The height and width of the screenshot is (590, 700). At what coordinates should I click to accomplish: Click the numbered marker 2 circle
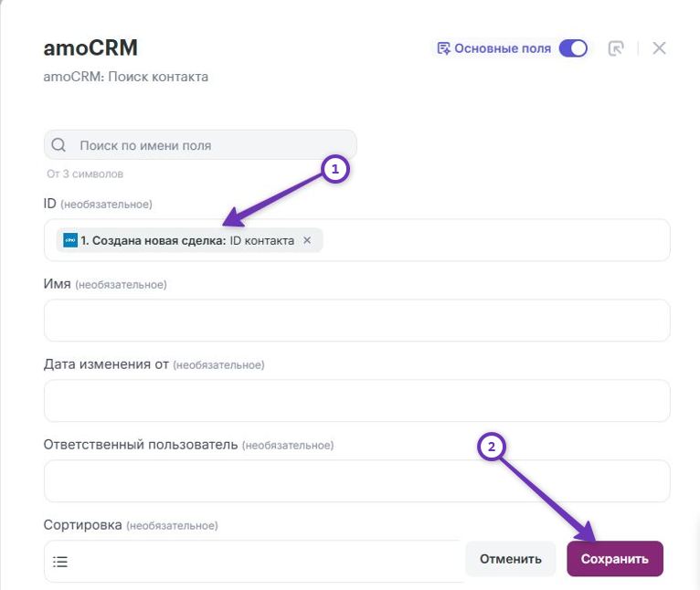click(x=491, y=447)
